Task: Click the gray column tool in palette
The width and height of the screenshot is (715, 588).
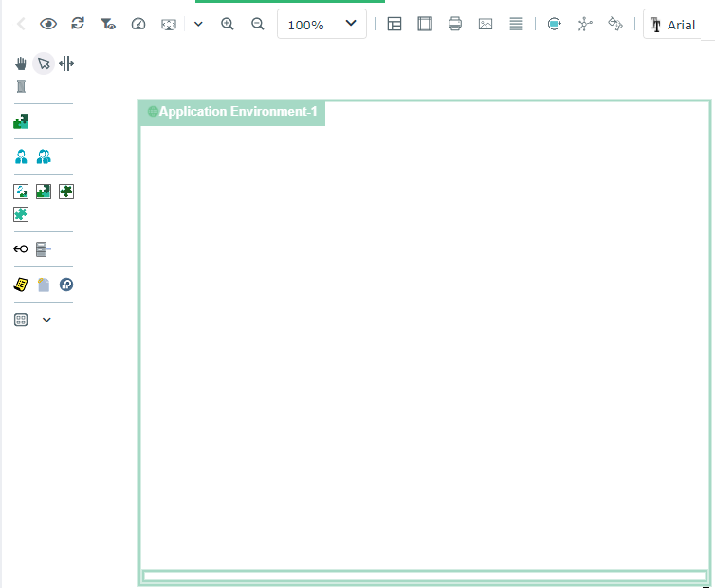Action: [21, 86]
